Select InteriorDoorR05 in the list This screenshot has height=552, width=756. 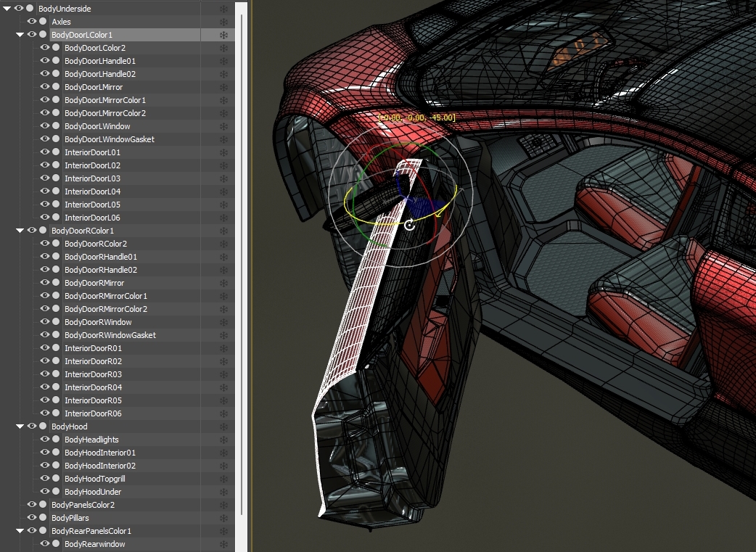click(x=93, y=400)
